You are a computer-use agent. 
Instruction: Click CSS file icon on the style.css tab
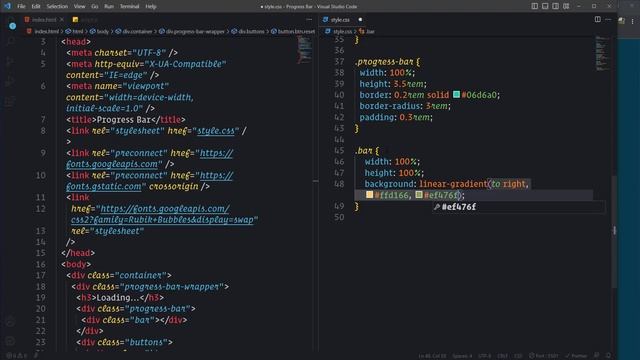325,20
